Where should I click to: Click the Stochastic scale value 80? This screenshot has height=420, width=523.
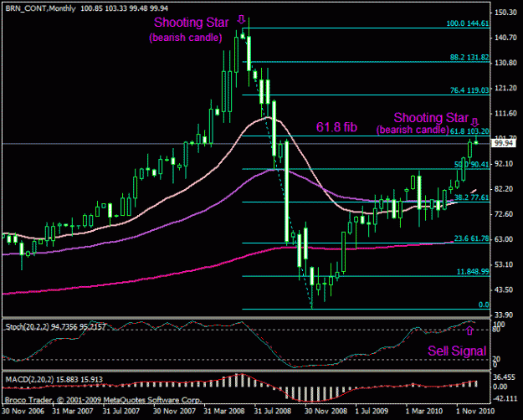496,330
